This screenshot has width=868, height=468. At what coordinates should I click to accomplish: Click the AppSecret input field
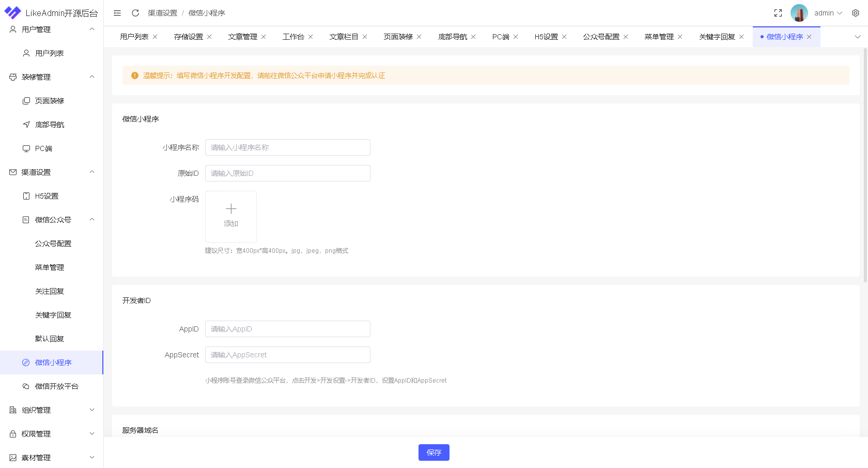tap(288, 355)
